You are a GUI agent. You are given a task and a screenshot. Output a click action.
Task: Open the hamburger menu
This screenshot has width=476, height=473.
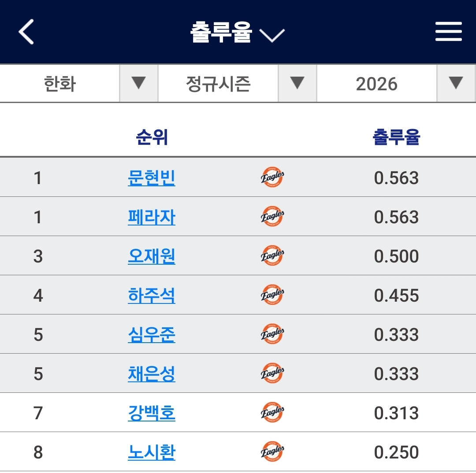click(448, 32)
